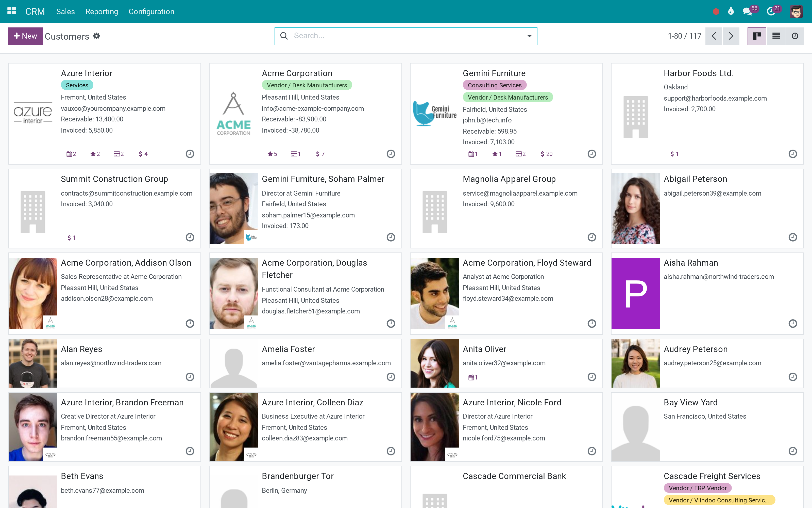Open the CRM menu
Screen dimensions: 812x508
pyautogui.click(x=35, y=11)
